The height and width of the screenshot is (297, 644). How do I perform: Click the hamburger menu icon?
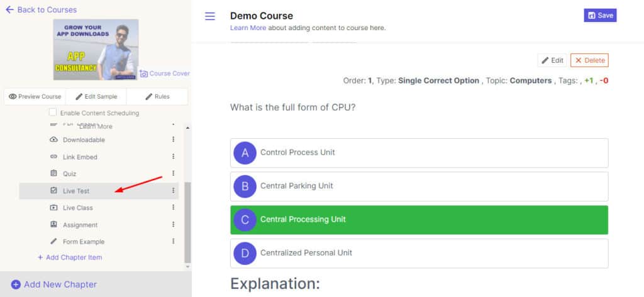[x=210, y=16]
